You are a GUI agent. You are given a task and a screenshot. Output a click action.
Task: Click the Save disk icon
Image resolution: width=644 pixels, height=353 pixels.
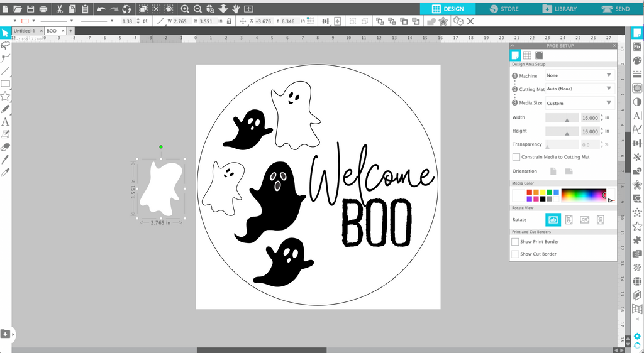[30, 9]
